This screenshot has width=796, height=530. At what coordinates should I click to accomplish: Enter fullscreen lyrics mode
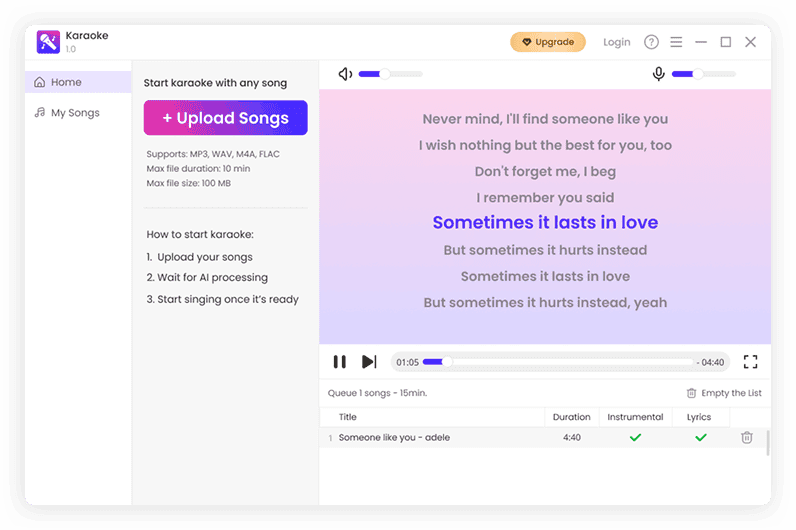tap(750, 362)
